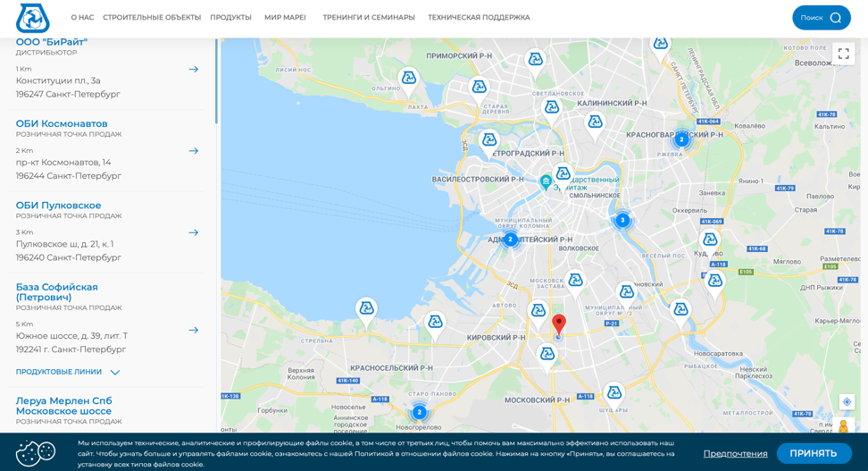Screen dimensions: 868x471
Task: Click arrow next to Пулковское ш address
Action: (193, 232)
